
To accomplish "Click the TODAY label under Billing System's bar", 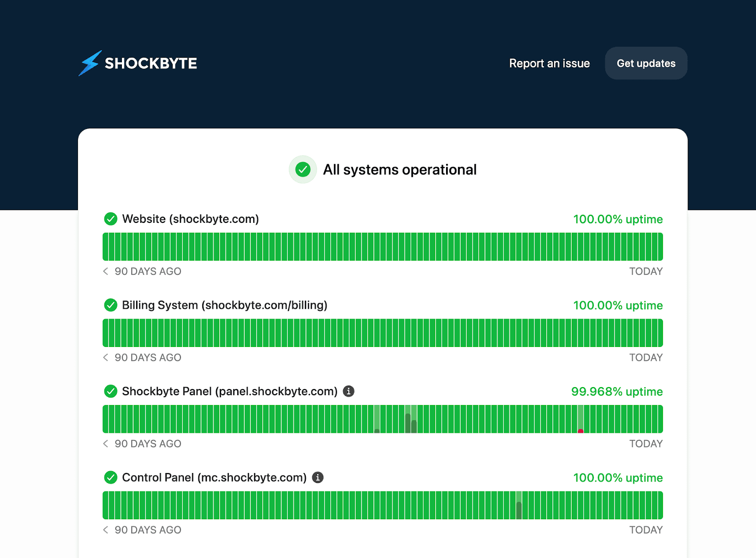I will click(646, 357).
